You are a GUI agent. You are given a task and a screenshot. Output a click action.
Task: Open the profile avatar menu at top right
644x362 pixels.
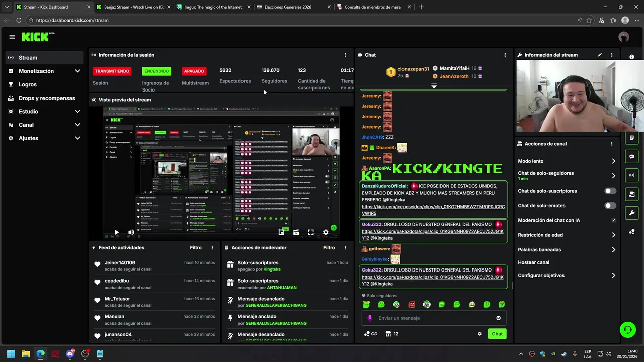624,37
